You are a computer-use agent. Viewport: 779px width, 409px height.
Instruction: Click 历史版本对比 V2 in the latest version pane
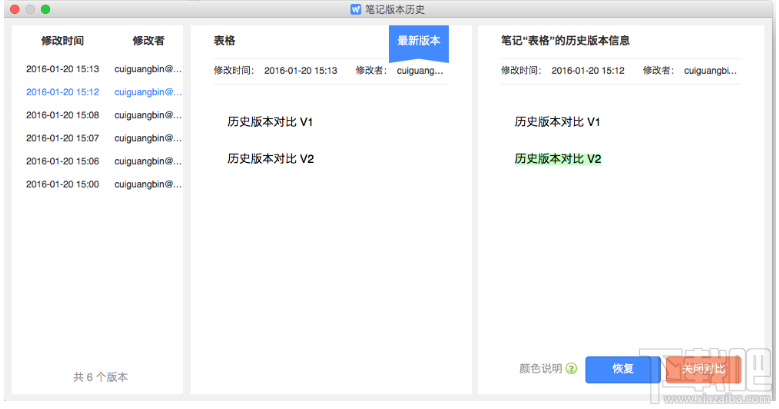[271, 159]
